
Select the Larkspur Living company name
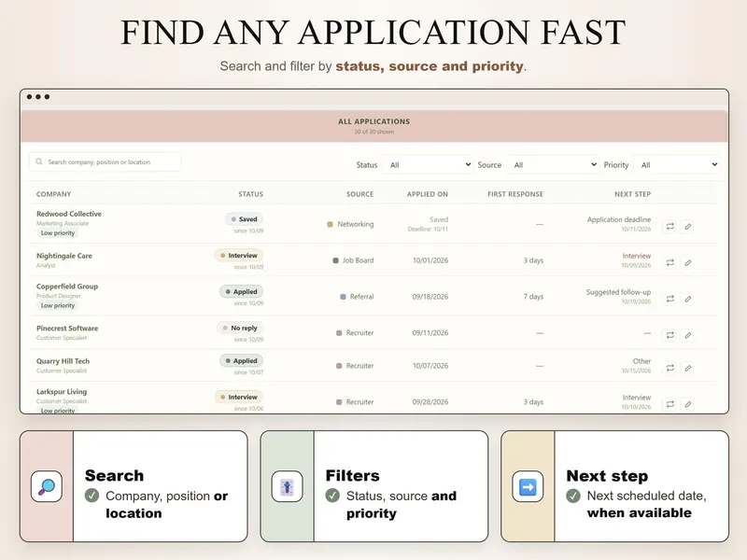pyautogui.click(x=62, y=391)
